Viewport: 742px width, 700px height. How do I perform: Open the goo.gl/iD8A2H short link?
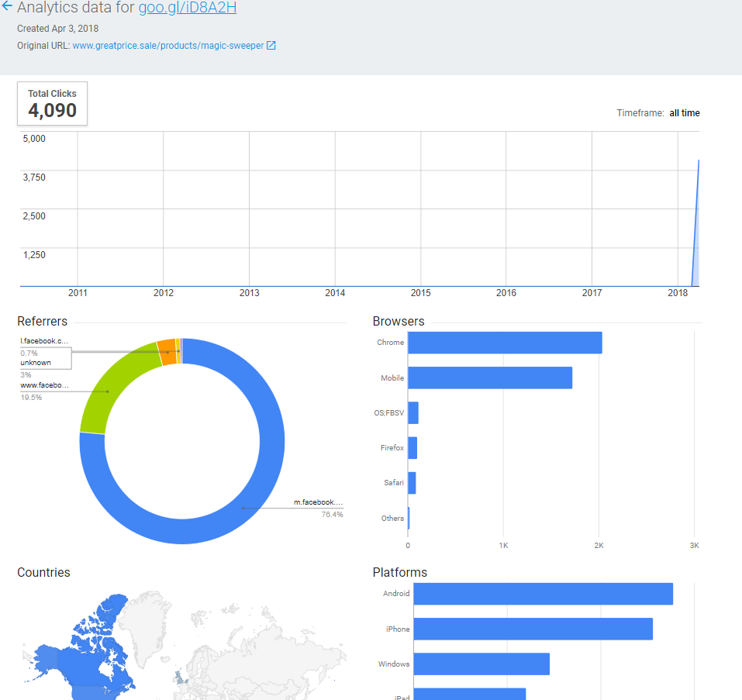pos(187,9)
